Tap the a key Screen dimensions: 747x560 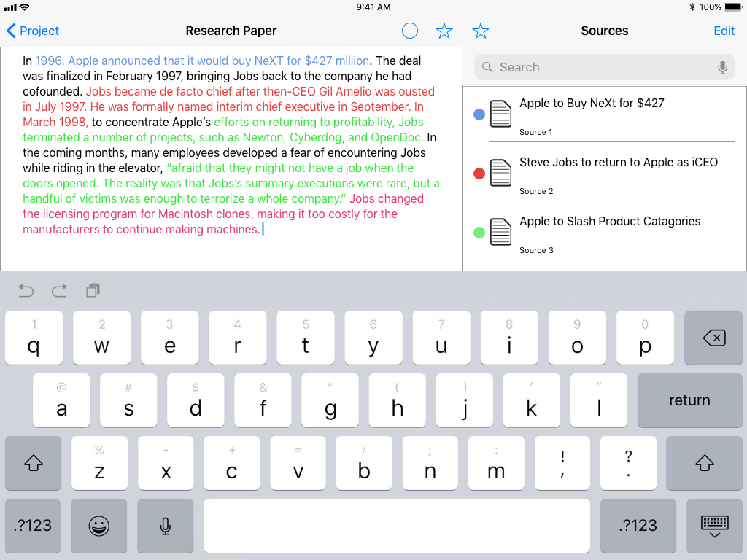61,400
